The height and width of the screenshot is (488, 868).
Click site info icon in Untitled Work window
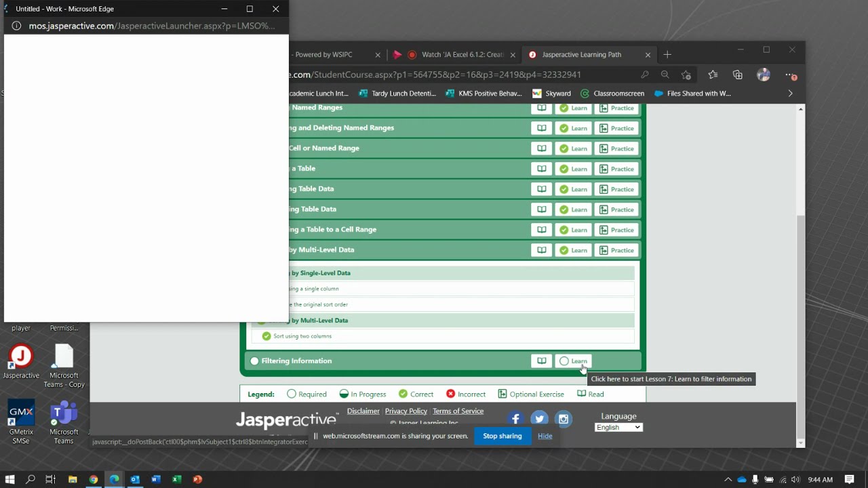(17, 26)
